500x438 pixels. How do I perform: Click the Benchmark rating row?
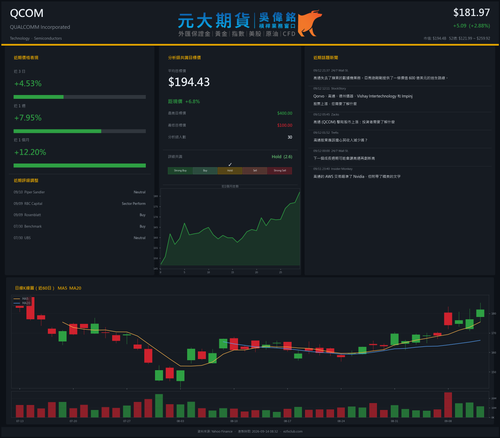point(80,226)
